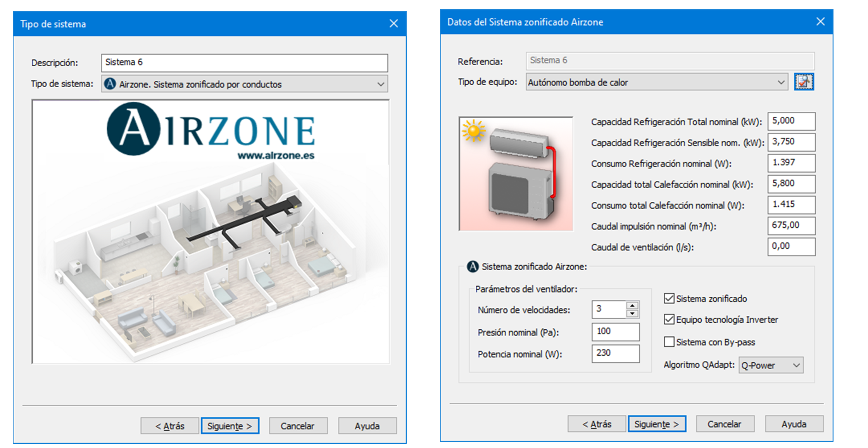Click the Parámetros del ventilador group label

526,289
